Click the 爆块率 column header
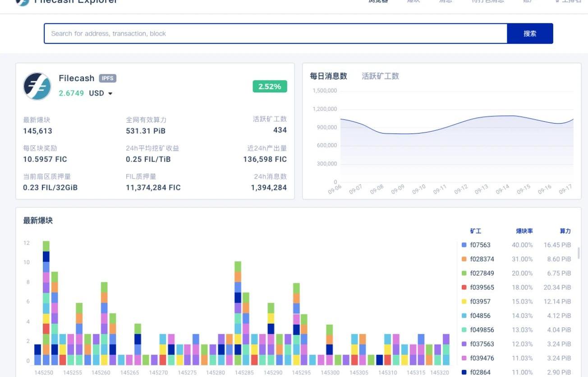 pyautogui.click(x=524, y=231)
